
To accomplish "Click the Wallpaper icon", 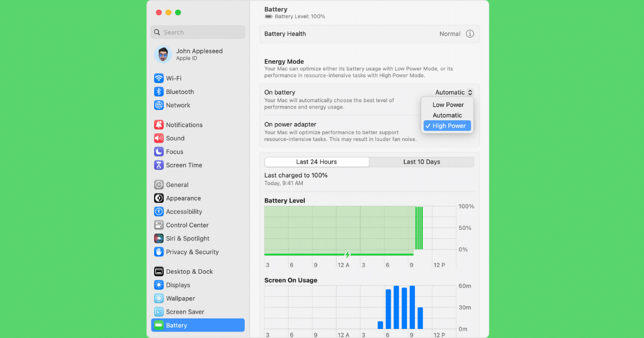I will [x=159, y=298].
